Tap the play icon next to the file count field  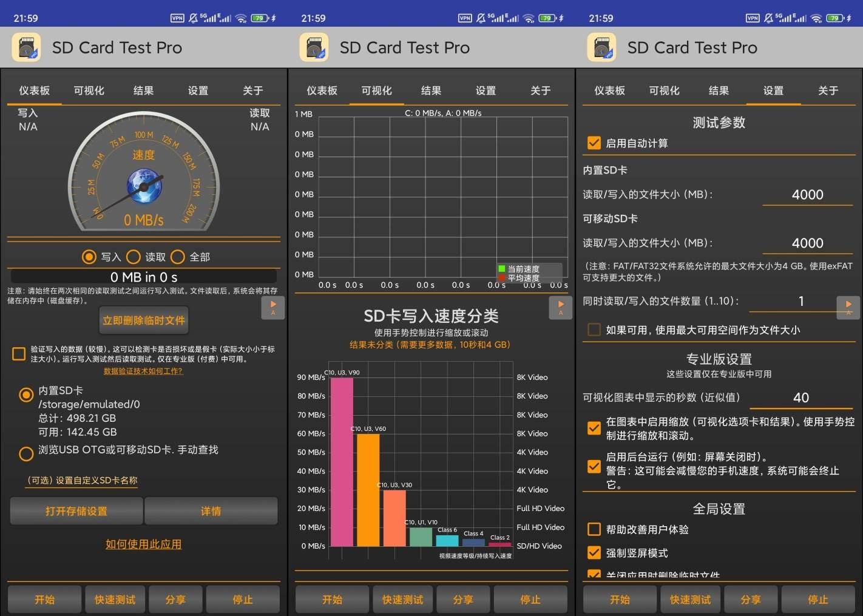848,307
